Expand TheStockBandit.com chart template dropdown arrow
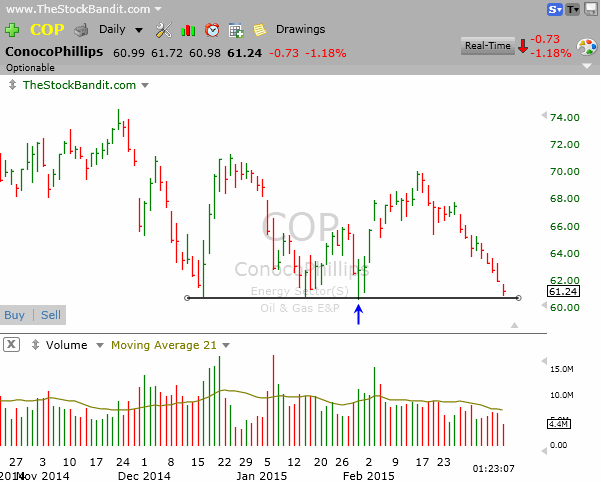The width and height of the screenshot is (601, 482). [x=145, y=85]
